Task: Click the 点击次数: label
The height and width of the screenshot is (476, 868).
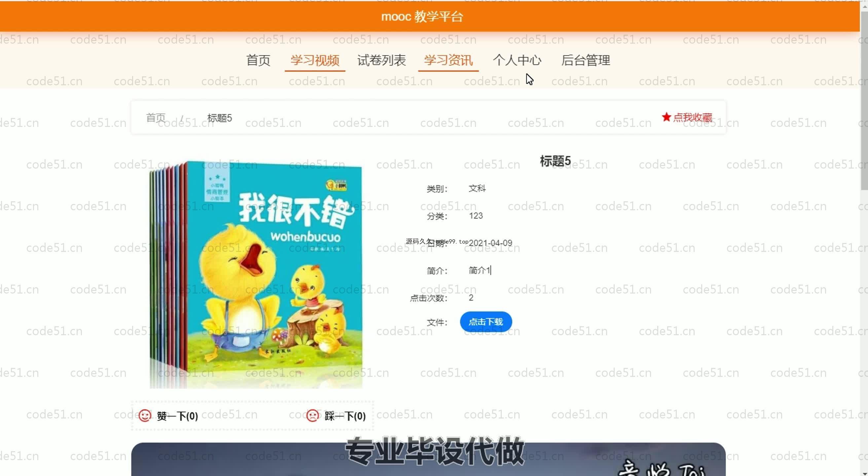Action: coord(429,298)
